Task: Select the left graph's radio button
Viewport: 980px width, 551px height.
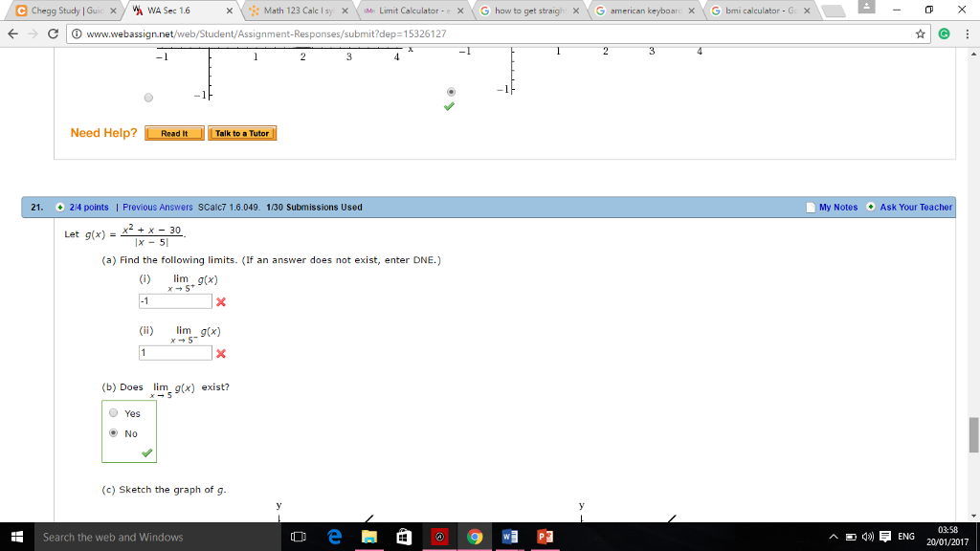Action: pos(148,96)
